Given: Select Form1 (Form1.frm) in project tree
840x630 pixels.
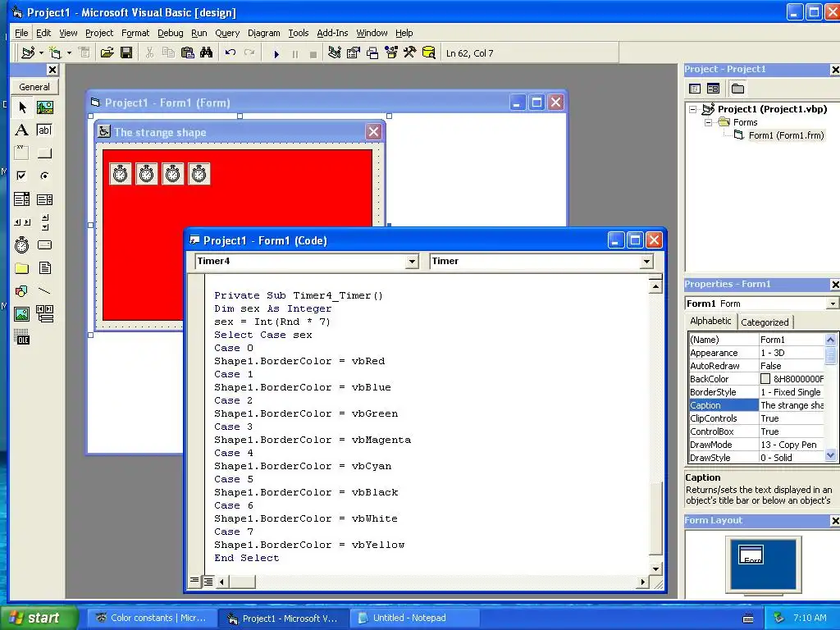Looking at the screenshot, I should coord(786,135).
